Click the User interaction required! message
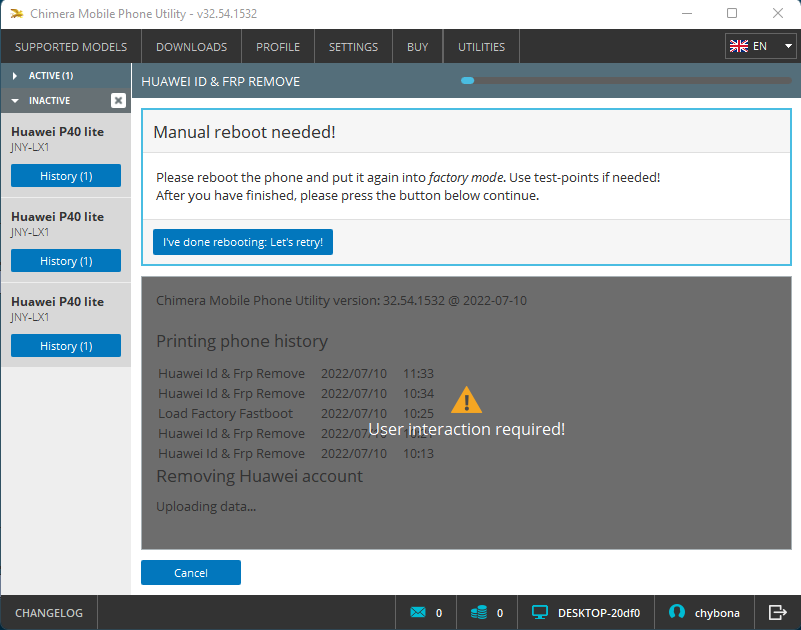Image resolution: width=801 pixels, height=630 pixels. 466,429
